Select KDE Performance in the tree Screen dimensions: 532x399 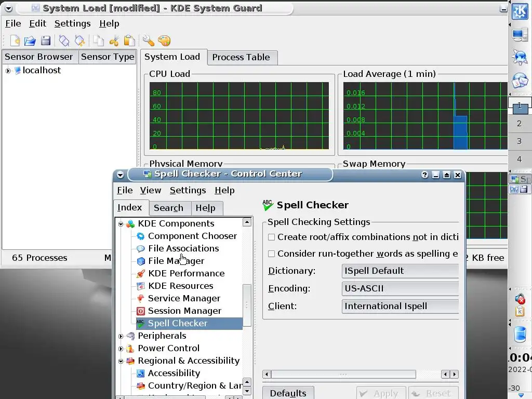187,273
